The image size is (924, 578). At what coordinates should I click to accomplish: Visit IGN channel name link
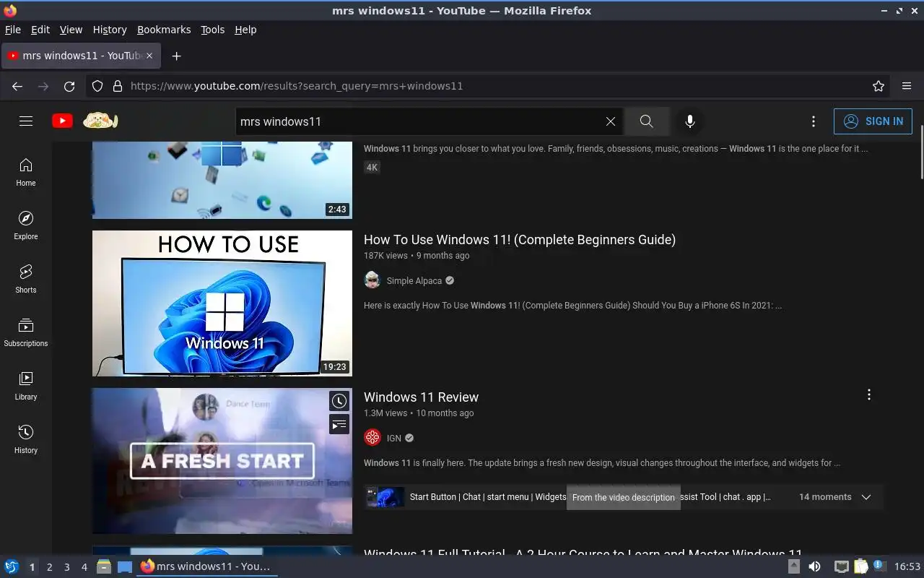point(394,438)
